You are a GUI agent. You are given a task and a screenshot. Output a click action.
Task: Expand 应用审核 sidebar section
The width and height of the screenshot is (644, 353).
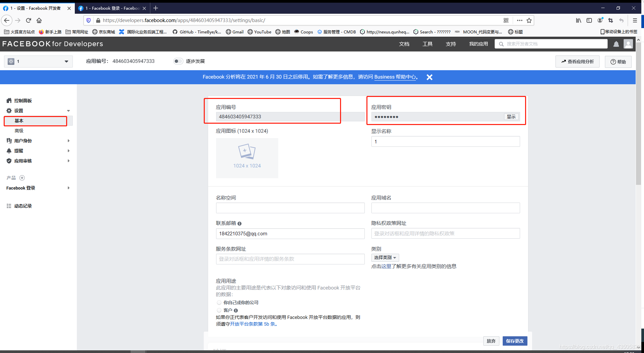68,161
